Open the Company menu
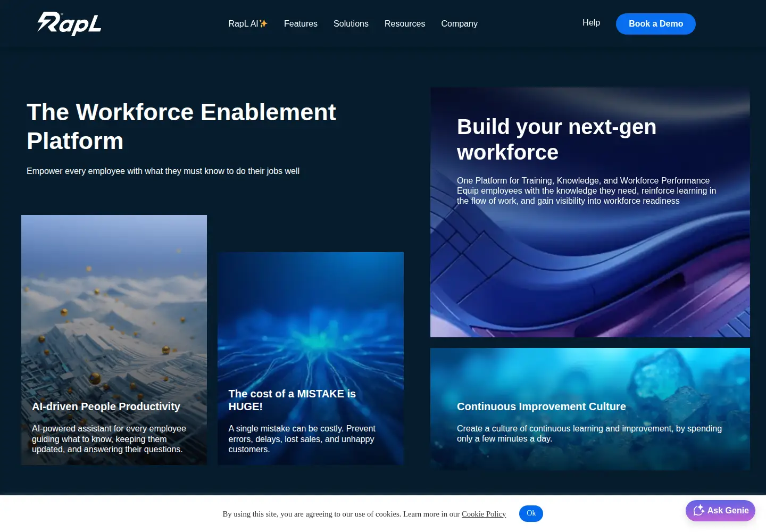 (460, 23)
